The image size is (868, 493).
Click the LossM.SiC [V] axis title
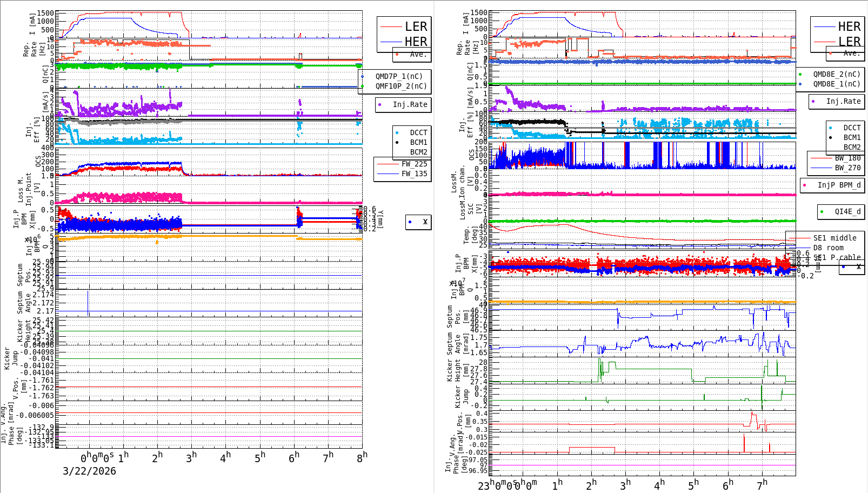(x=470, y=208)
